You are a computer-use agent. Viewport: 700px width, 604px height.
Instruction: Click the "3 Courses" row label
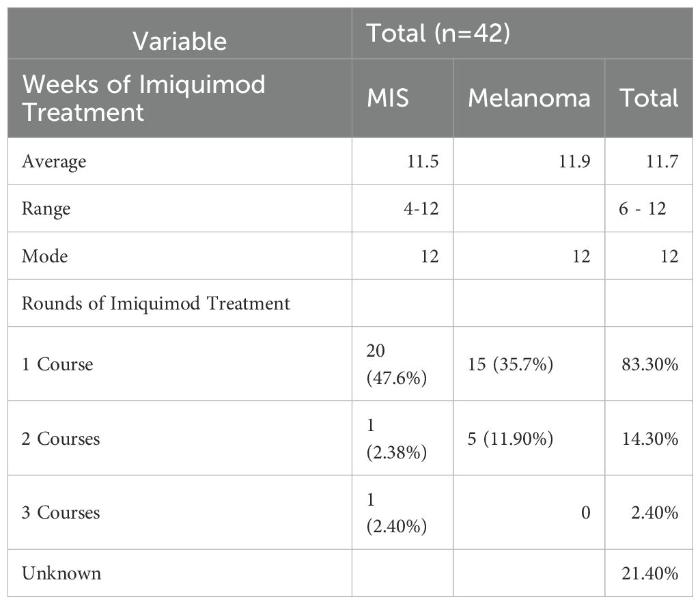(x=61, y=512)
